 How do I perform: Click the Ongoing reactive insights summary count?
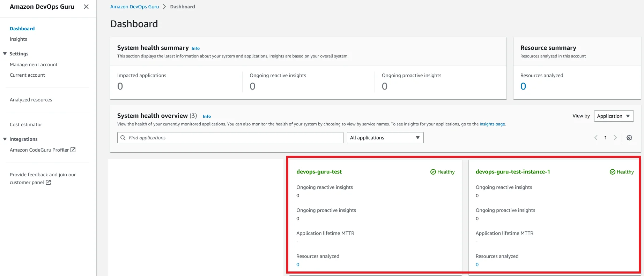252,86
